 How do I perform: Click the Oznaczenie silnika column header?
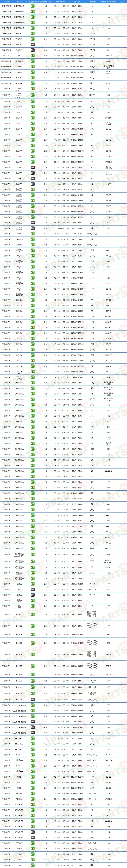click(x=108, y=2)
